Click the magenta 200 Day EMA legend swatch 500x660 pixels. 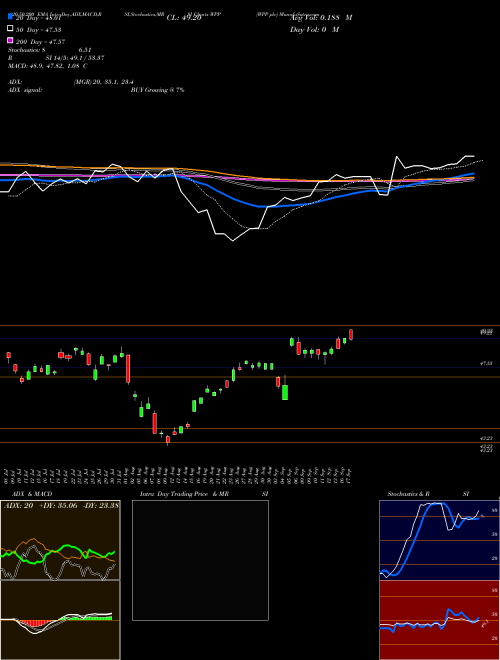[10, 40]
